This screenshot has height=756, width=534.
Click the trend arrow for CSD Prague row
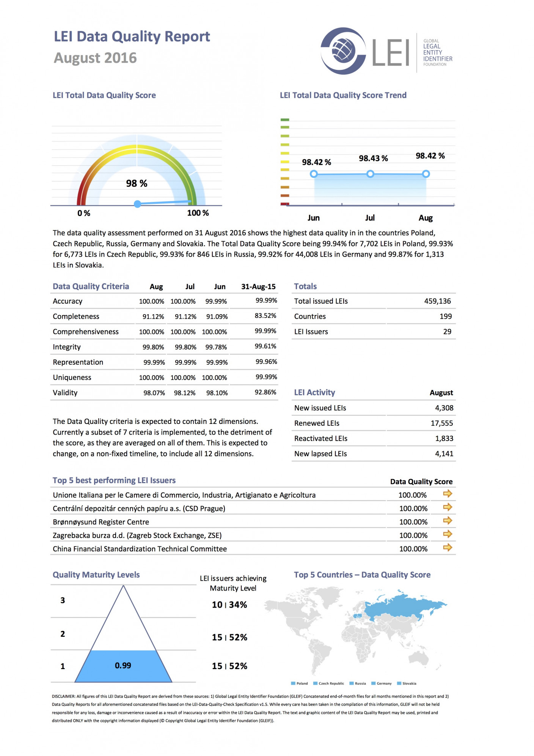[x=448, y=507]
